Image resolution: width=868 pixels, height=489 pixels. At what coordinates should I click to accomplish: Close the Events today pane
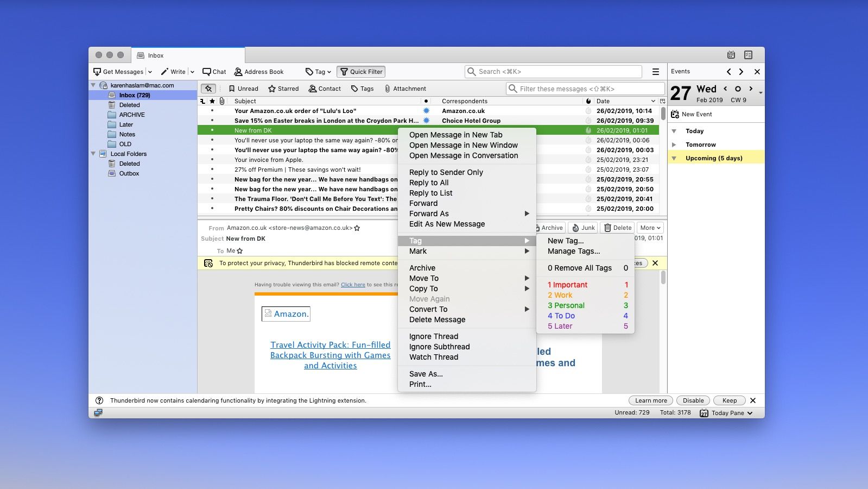(757, 72)
